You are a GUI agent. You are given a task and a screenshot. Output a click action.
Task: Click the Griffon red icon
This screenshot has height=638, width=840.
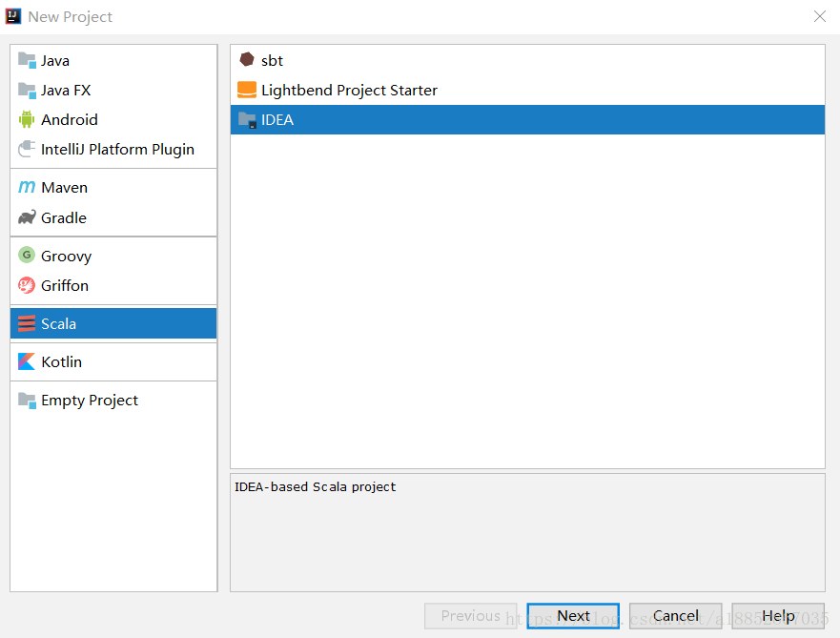point(27,285)
